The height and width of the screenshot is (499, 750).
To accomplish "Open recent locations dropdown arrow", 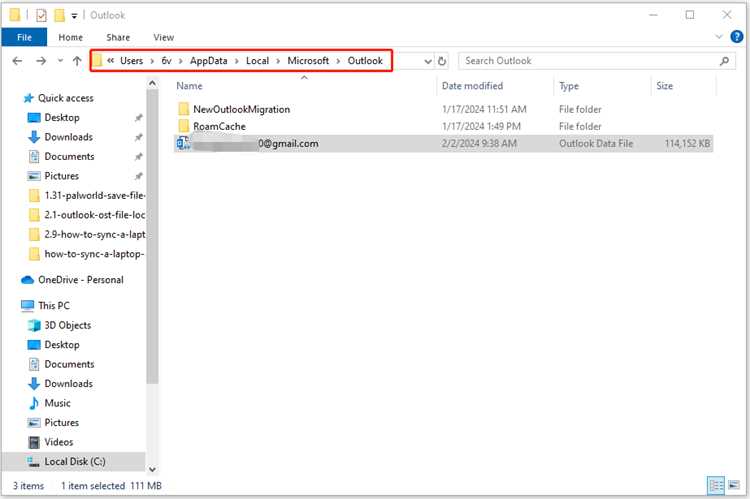I will tap(60, 61).
